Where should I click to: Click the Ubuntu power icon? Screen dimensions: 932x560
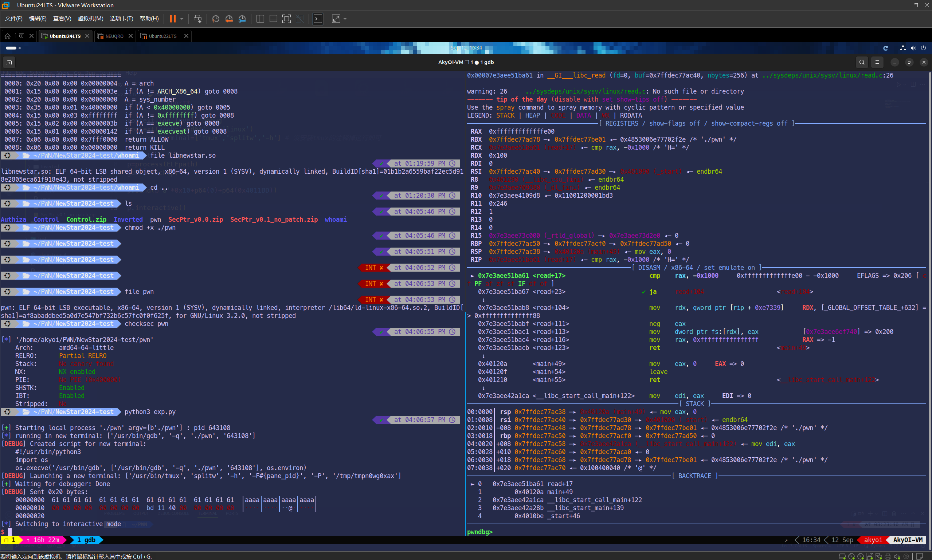click(x=923, y=48)
